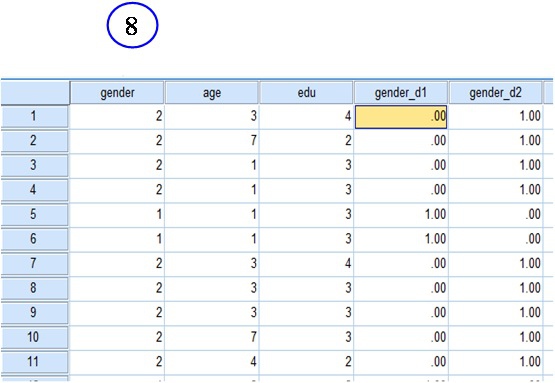The height and width of the screenshot is (383, 555).
Task: Click the age cell in row 2
Action: click(x=212, y=141)
